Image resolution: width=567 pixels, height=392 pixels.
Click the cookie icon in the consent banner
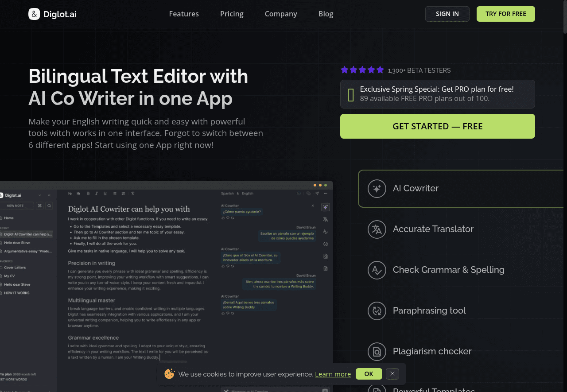click(x=169, y=374)
